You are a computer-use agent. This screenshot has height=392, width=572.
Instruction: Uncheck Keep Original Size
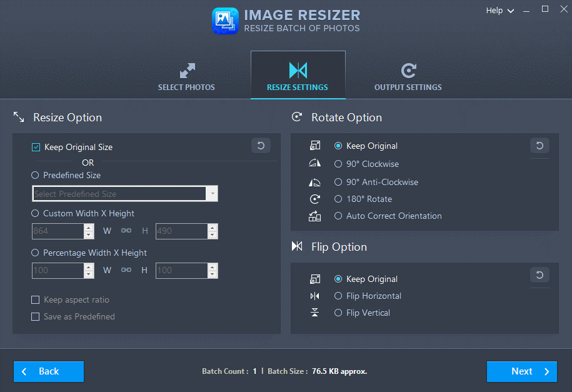pyautogui.click(x=36, y=147)
